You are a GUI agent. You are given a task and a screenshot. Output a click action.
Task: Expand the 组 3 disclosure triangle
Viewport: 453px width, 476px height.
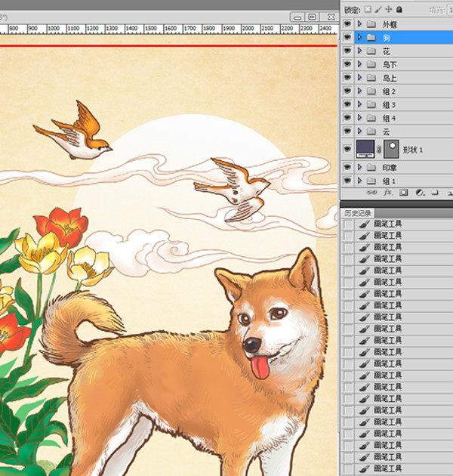[360, 104]
